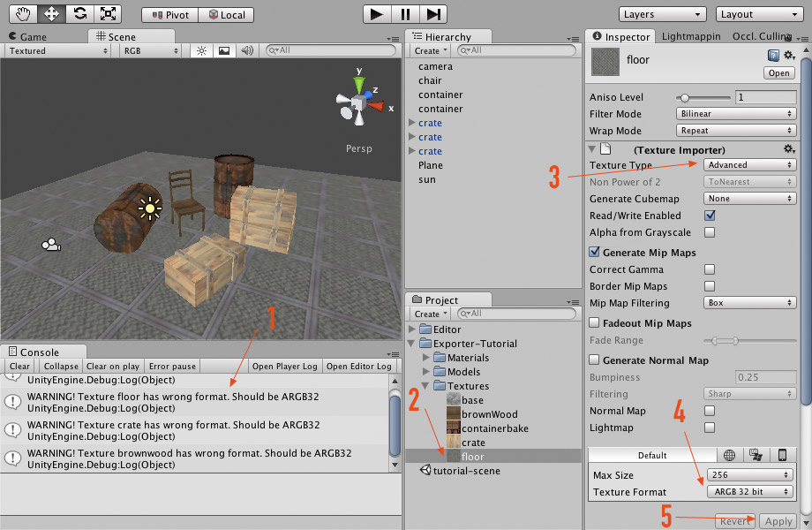Image resolution: width=812 pixels, height=530 pixels.
Task: Select the floor texture in the Project panel
Action: click(472, 457)
